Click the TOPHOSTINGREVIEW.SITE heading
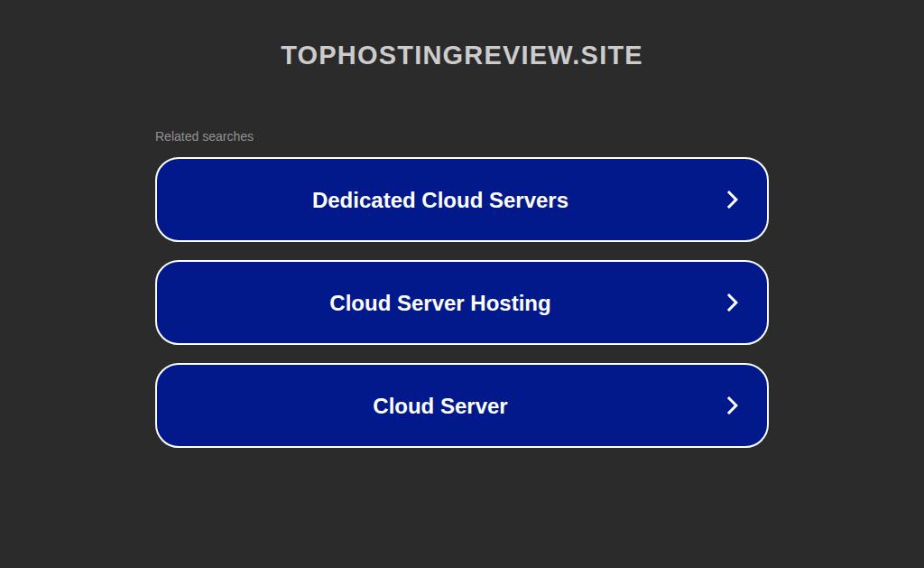This screenshot has height=568, width=924. 461,55
